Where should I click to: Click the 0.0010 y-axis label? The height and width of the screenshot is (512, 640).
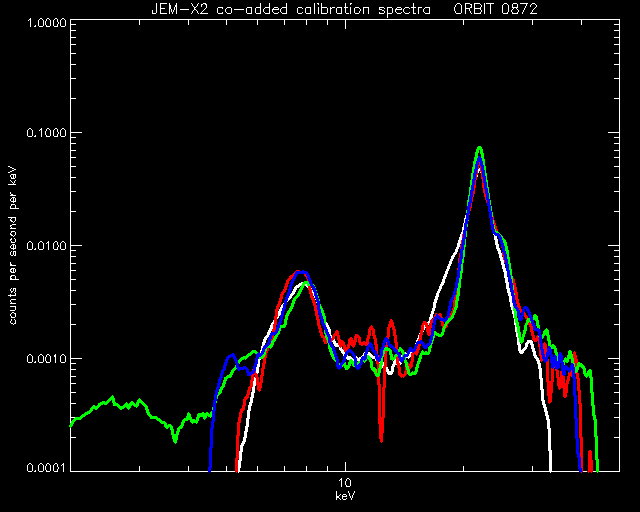coord(47,359)
